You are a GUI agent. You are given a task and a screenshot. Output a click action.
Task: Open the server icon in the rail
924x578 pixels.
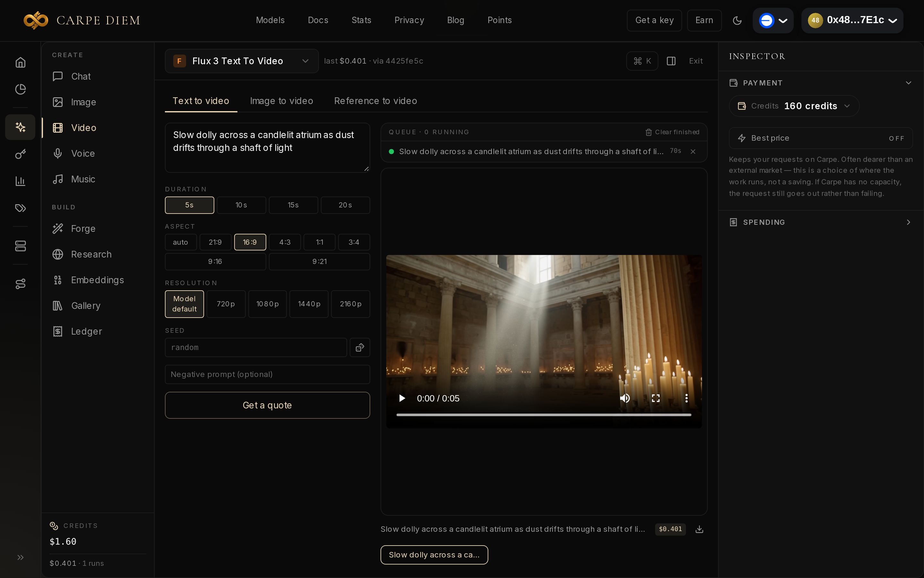pos(20,246)
